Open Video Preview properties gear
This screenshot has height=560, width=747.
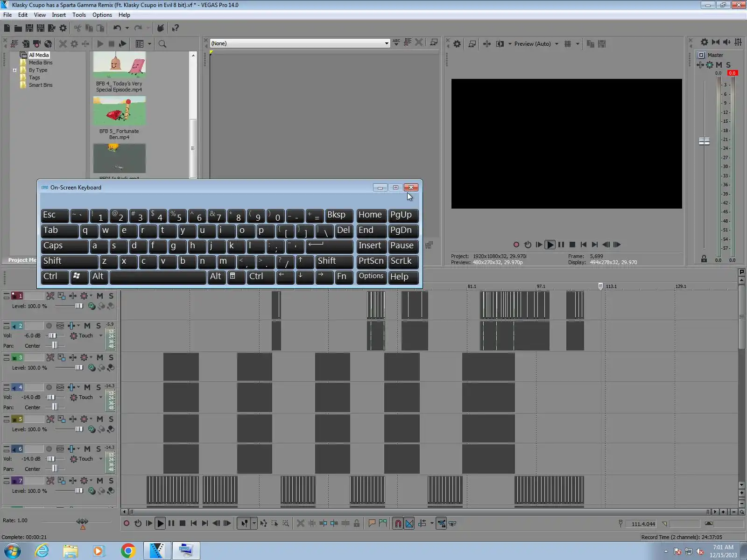point(457,44)
